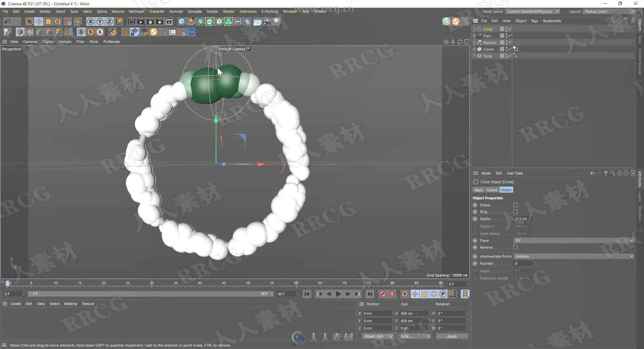Screen dimensions: 644x349
Task: Toggle Circle object enabled checkmark
Action: (510, 29)
